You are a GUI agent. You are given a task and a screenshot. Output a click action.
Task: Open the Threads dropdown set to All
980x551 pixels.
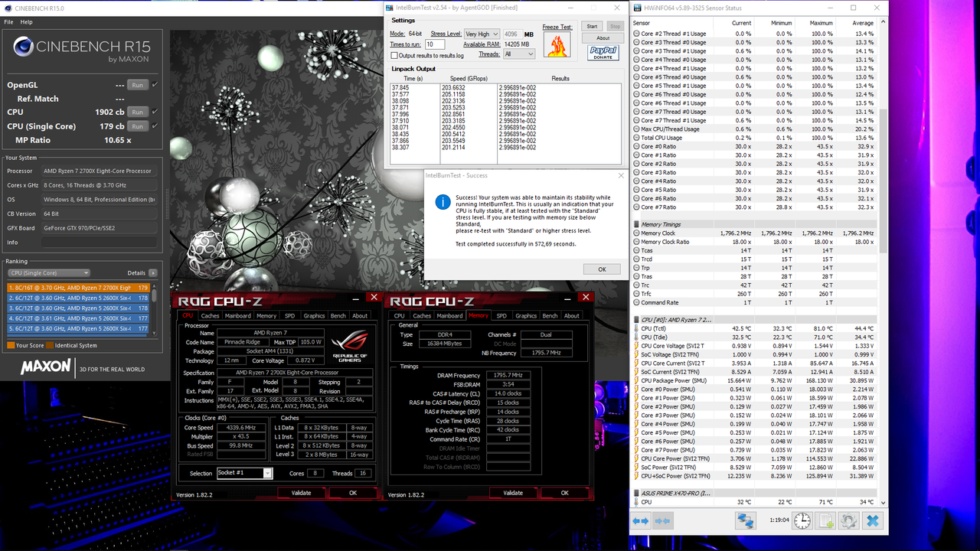pyautogui.click(x=519, y=54)
